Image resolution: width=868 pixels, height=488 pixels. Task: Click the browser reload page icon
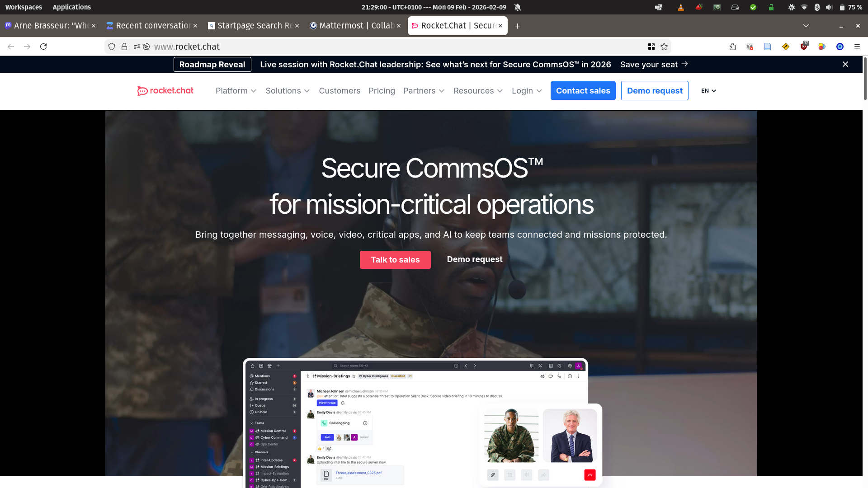coord(43,47)
